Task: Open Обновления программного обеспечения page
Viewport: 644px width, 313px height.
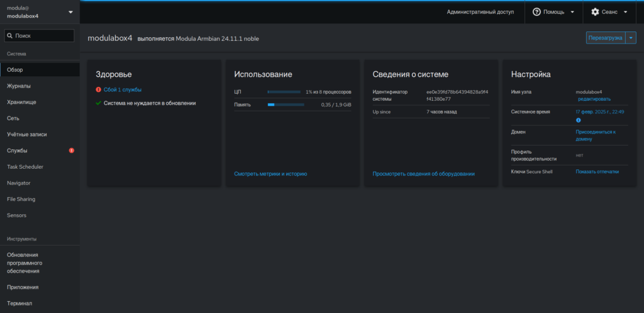Action: coord(40,263)
